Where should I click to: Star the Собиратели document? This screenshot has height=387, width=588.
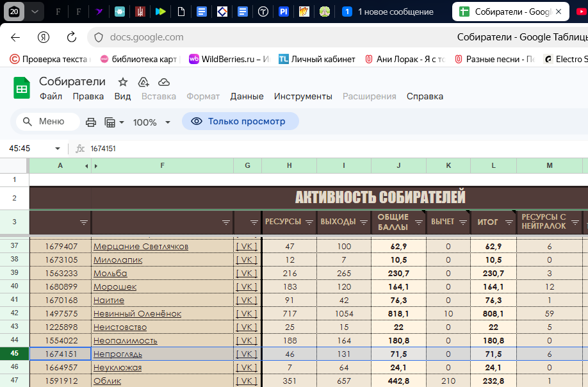(123, 82)
